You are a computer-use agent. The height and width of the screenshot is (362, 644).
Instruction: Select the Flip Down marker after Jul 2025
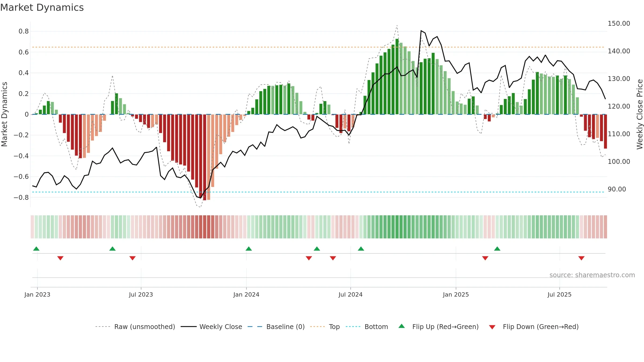[581, 258]
